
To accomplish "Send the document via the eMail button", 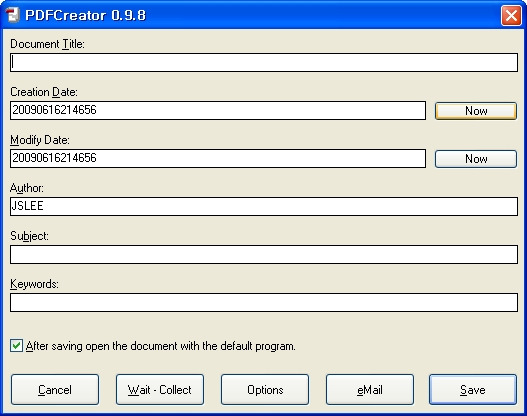I will pyautogui.click(x=370, y=390).
